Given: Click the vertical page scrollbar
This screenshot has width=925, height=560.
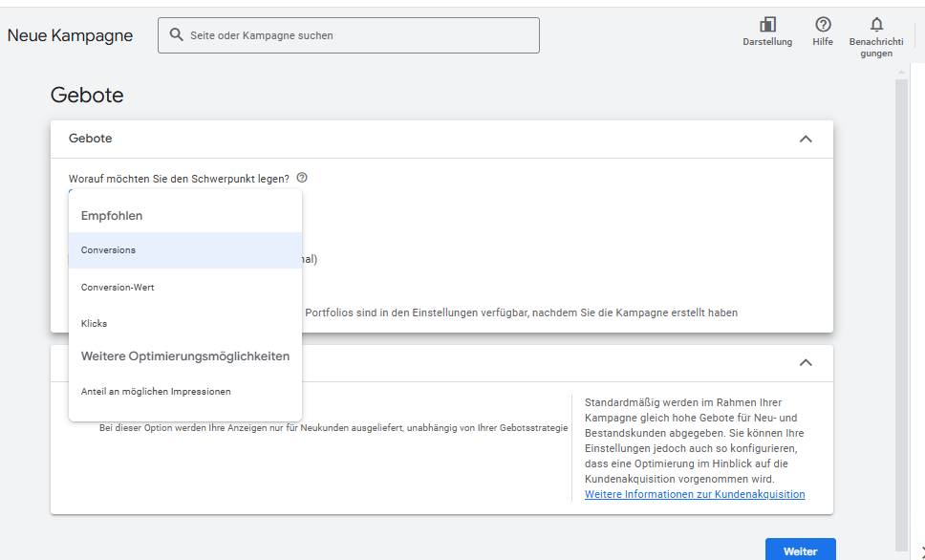Looking at the screenshot, I should pyautogui.click(x=901, y=314).
